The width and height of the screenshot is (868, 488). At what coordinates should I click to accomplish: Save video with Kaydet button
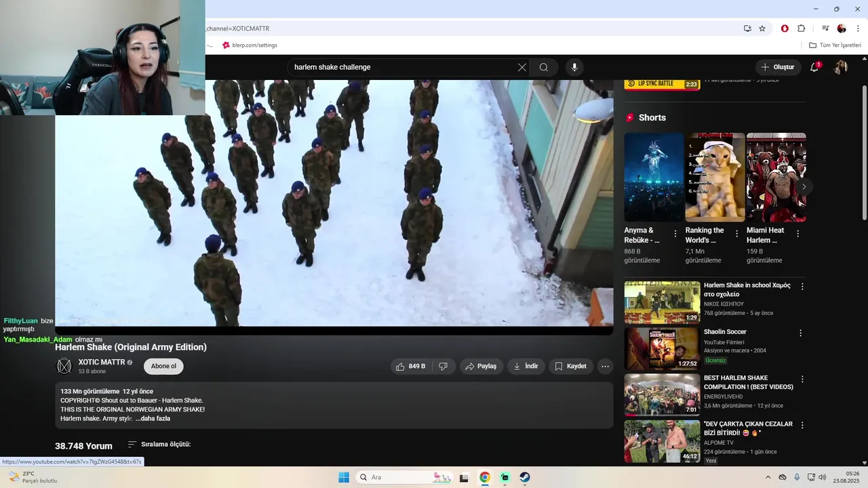point(571,366)
